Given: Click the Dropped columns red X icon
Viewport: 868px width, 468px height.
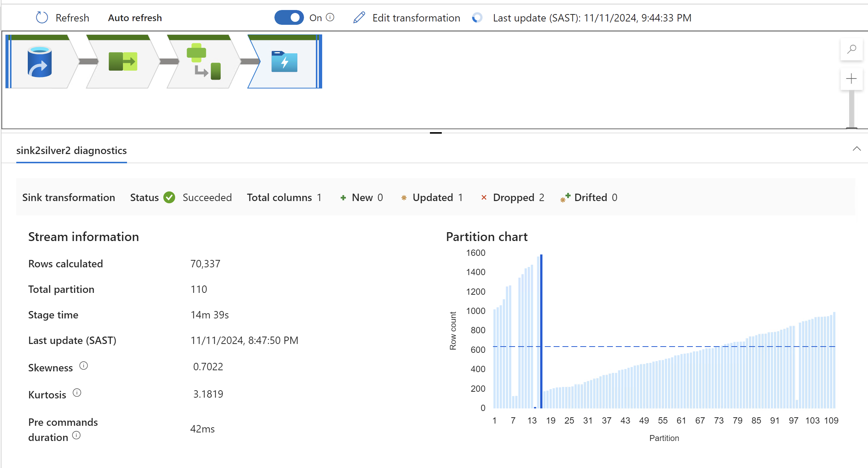Looking at the screenshot, I should point(484,197).
